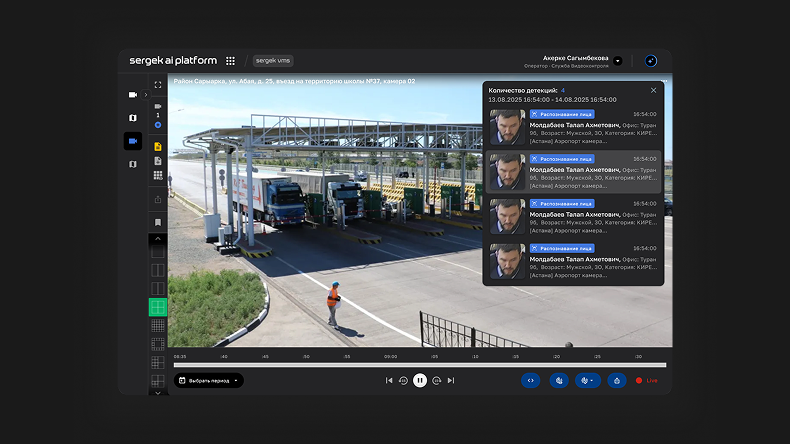Open the apps grid menu beside the logo
790x444 pixels.
[231, 61]
